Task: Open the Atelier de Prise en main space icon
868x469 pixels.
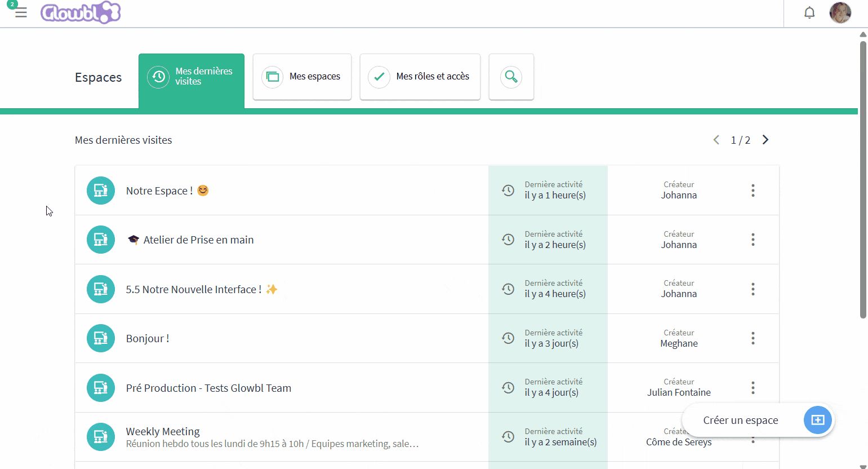Action: [101, 240]
